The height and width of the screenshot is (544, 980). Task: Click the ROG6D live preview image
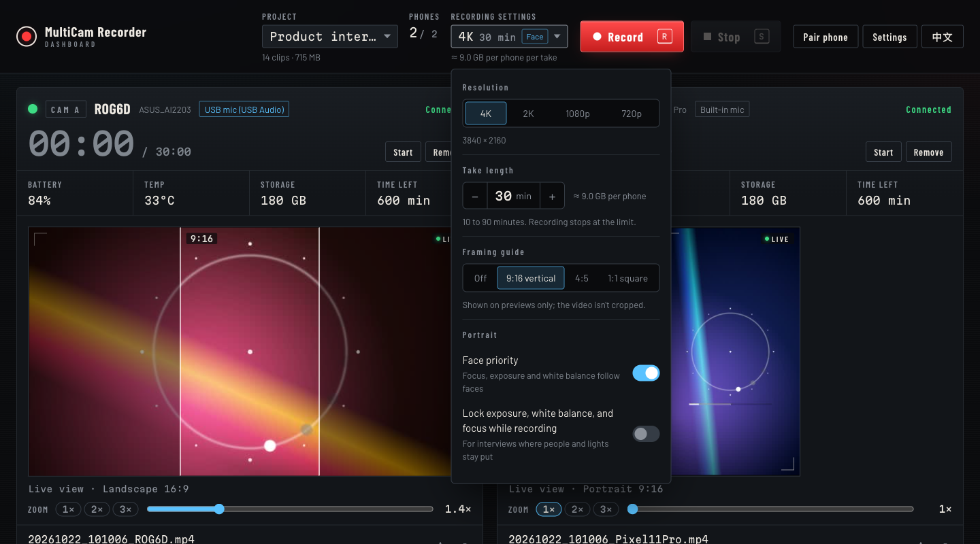pyautogui.click(x=240, y=352)
